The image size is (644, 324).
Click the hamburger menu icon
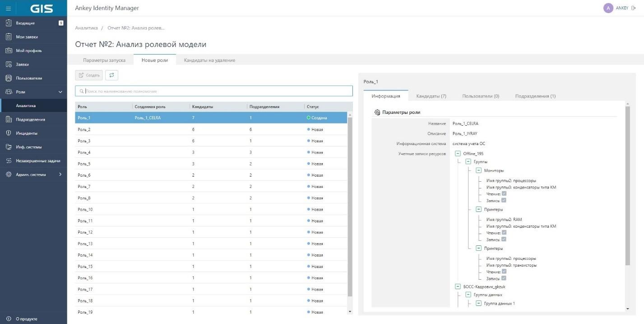click(x=9, y=8)
